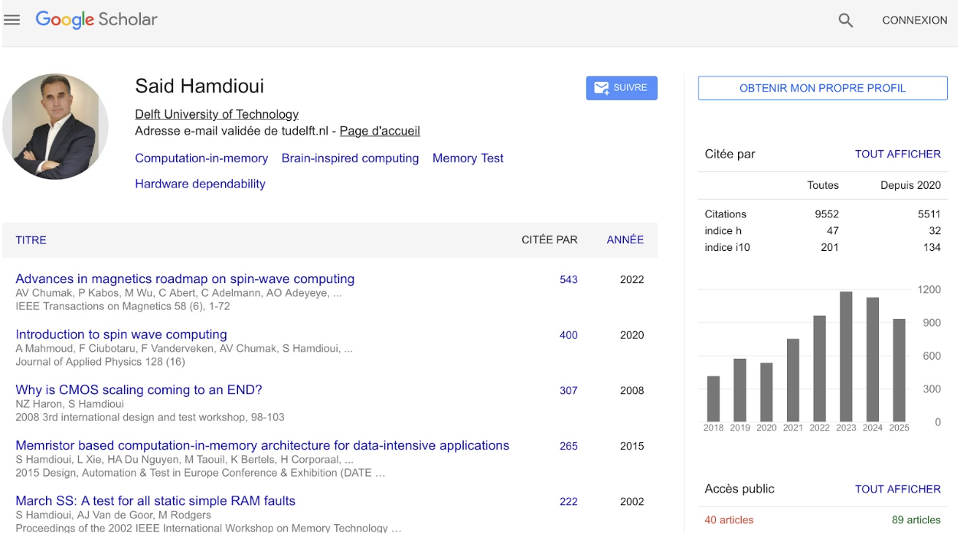Sort articles by CITÉE PAR column
The image size is (960, 560).
click(549, 239)
